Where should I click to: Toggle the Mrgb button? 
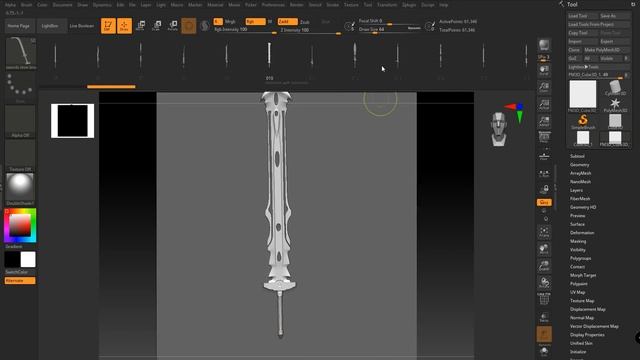[230, 22]
